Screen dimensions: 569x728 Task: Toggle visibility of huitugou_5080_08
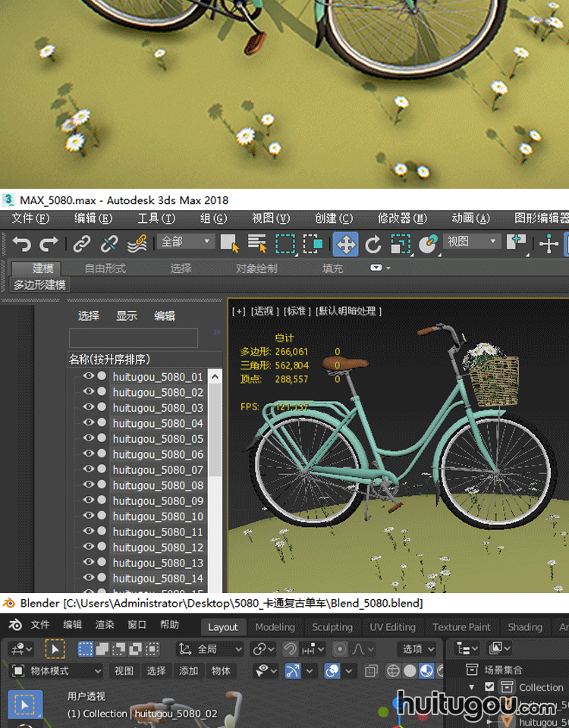[x=89, y=485]
